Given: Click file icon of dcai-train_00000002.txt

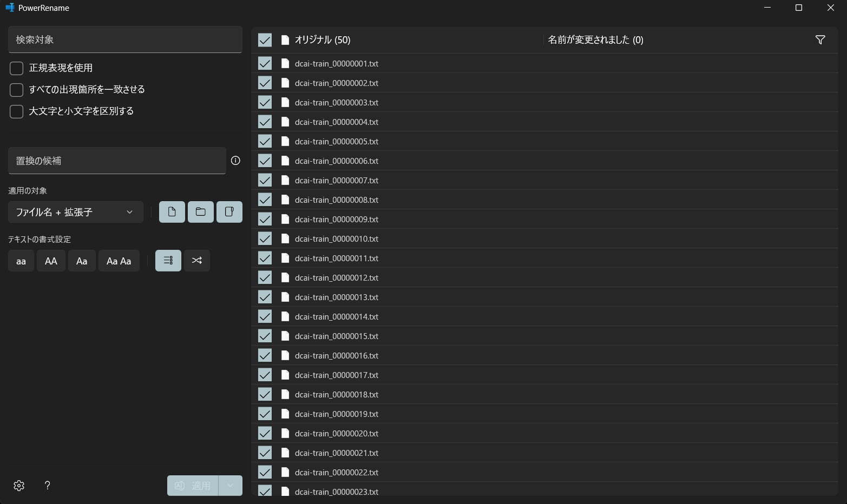Looking at the screenshot, I should tap(285, 83).
